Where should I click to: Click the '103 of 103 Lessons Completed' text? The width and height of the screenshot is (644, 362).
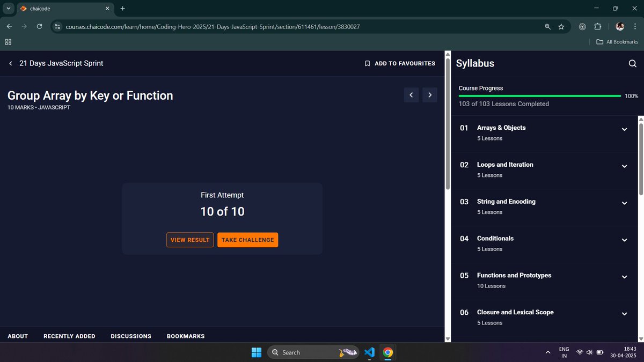[x=504, y=104]
